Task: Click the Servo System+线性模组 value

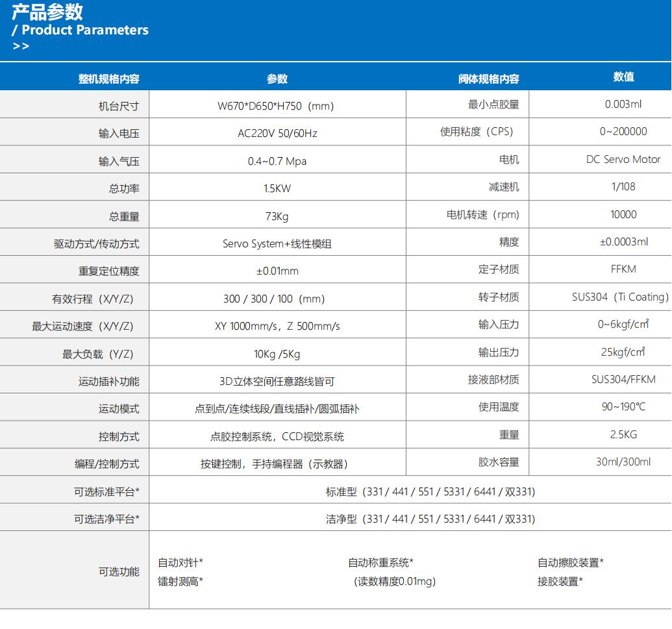Action: 277,244
